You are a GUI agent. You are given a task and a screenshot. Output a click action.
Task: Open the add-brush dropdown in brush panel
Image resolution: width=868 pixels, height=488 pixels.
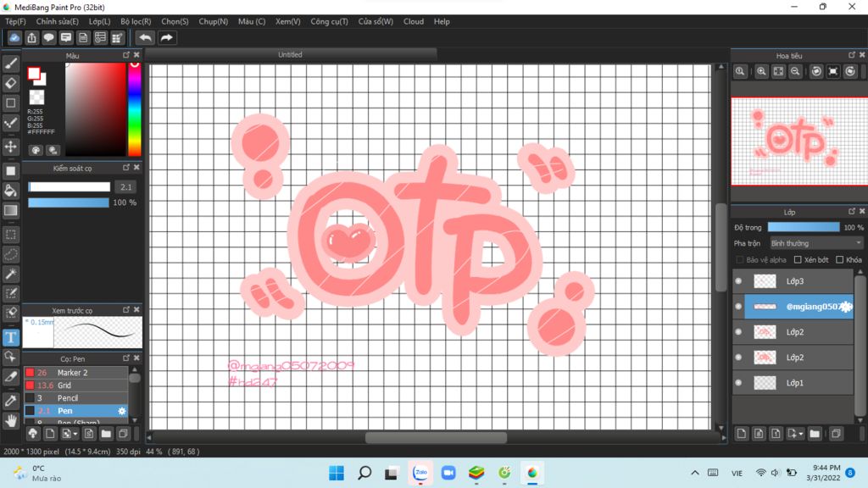tap(70, 434)
